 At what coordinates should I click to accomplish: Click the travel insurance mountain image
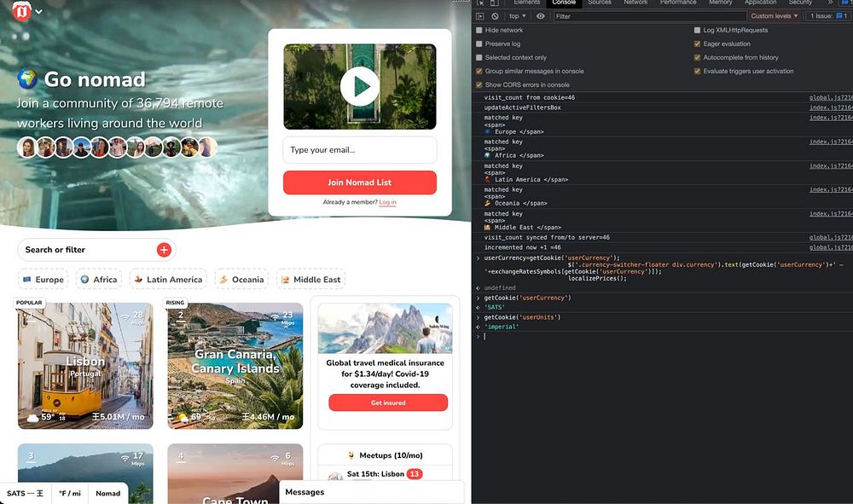pos(385,328)
